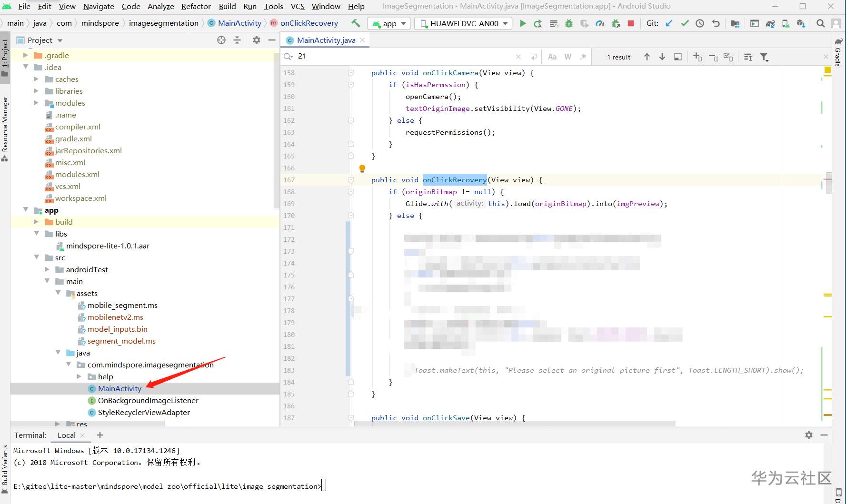Add new terminal session plus button
This screenshot has width=846, height=504.
(x=100, y=435)
